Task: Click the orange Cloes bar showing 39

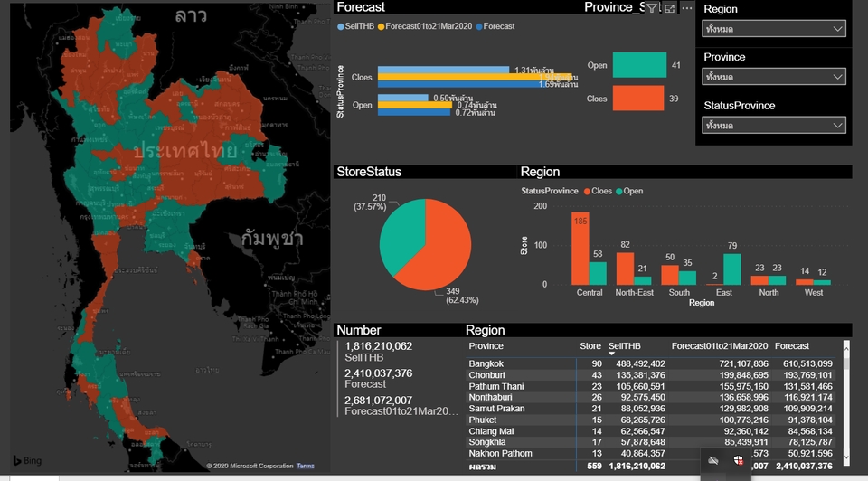Action: (638, 98)
